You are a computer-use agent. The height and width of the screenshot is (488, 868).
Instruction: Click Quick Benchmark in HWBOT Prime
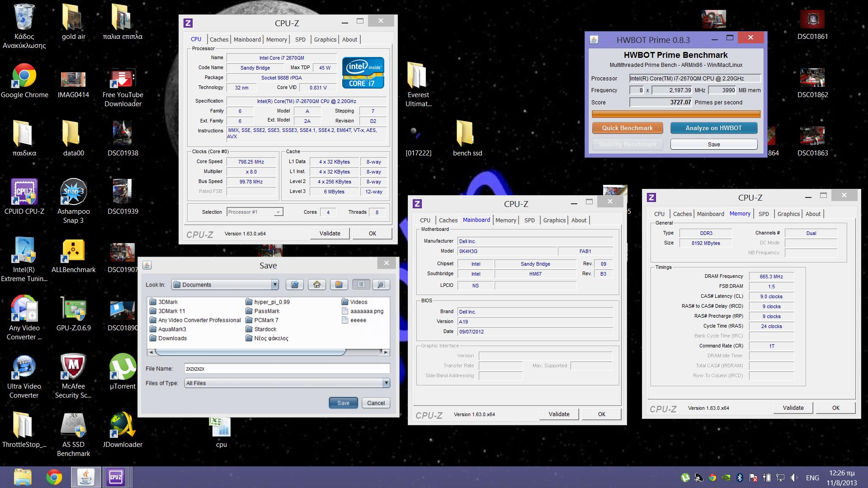point(627,128)
